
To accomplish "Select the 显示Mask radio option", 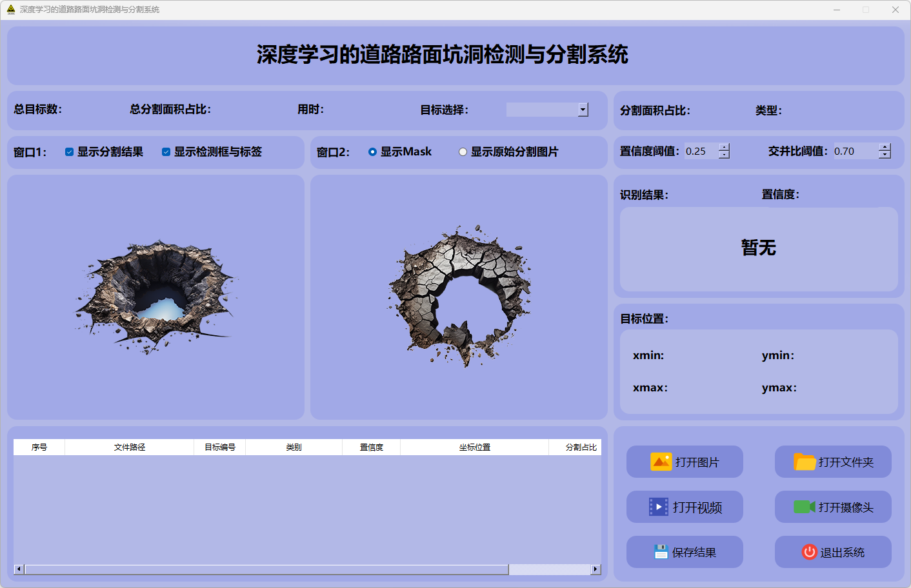I will (372, 152).
